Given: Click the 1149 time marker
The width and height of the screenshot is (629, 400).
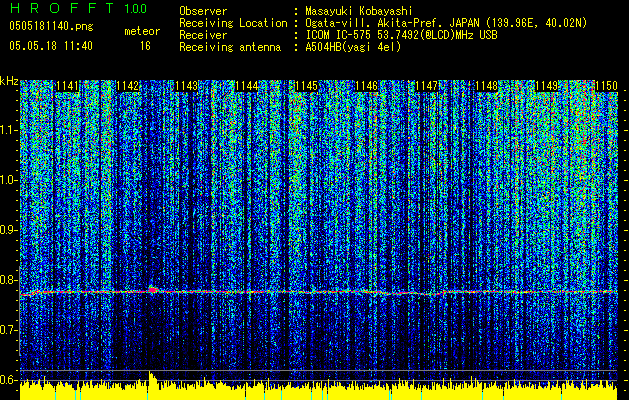Looking at the screenshot, I should pyautogui.click(x=547, y=87).
